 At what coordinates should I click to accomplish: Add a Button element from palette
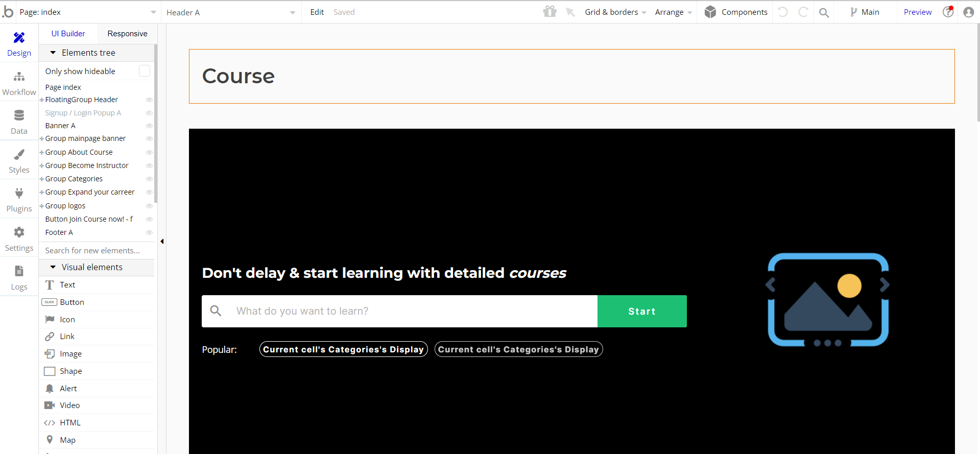coord(97,302)
